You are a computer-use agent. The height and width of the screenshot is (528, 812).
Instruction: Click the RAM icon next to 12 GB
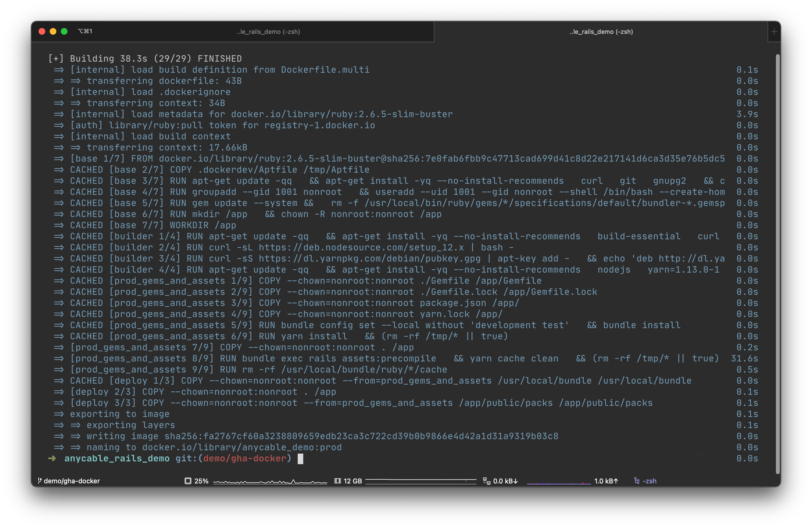[x=338, y=481]
